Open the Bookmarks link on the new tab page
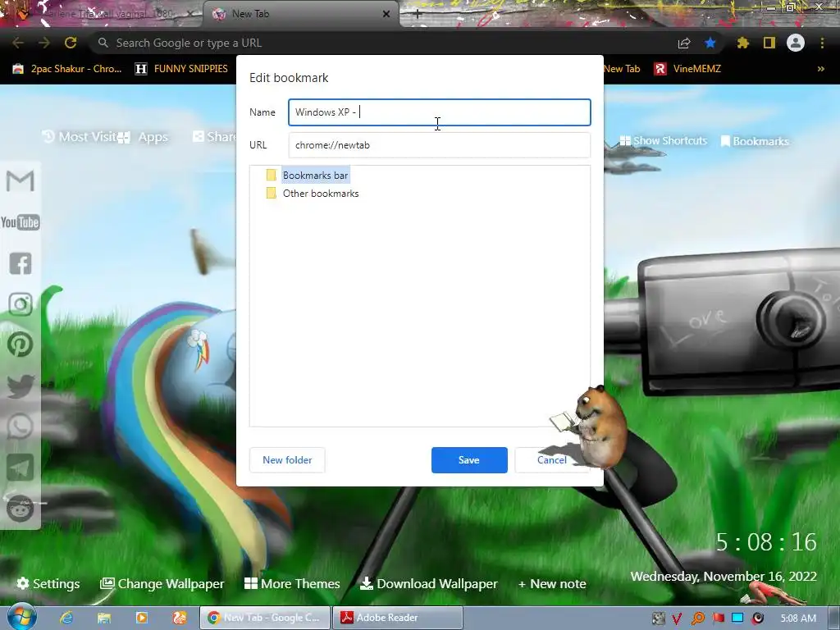The height and width of the screenshot is (630, 840). 755,141
